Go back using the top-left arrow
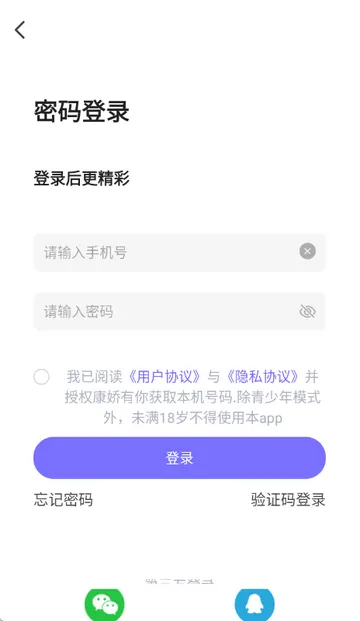The image size is (360, 621). [x=20, y=30]
